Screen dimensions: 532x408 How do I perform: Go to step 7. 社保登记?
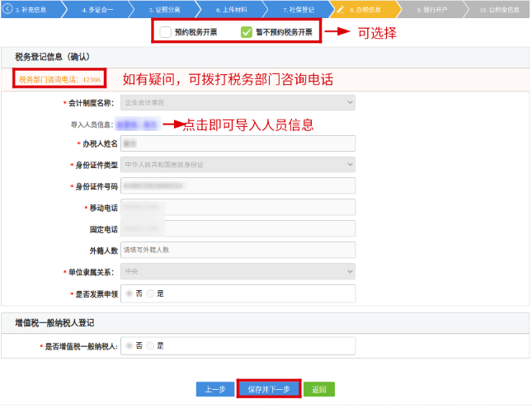299,10
